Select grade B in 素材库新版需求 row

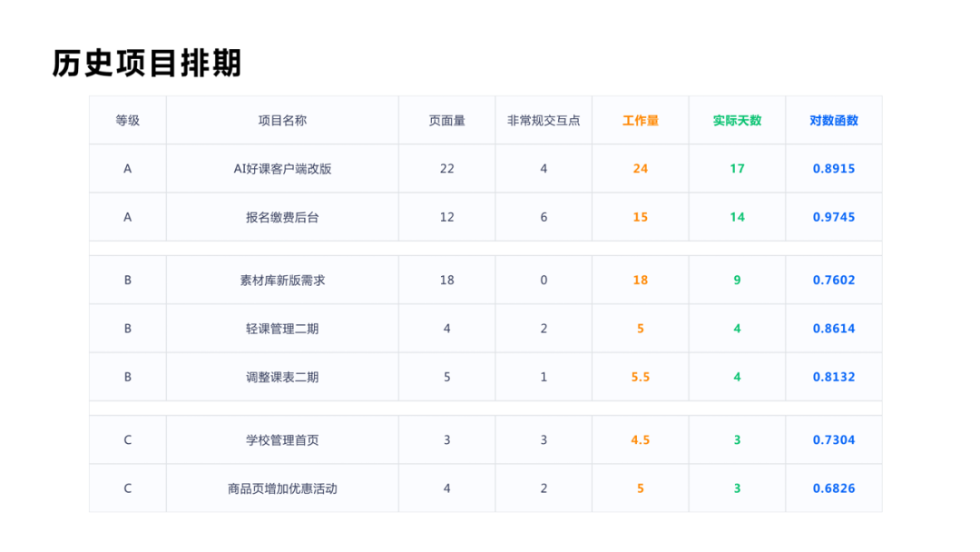[x=128, y=280]
